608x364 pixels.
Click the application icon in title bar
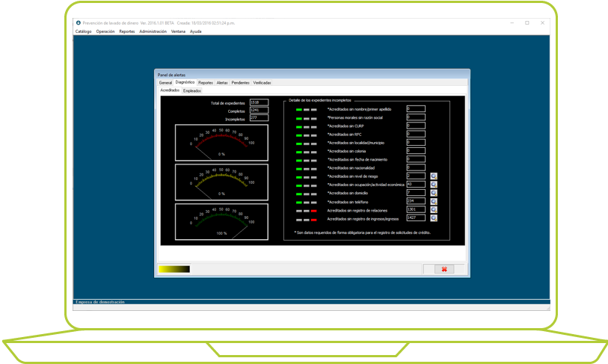(x=79, y=23)
